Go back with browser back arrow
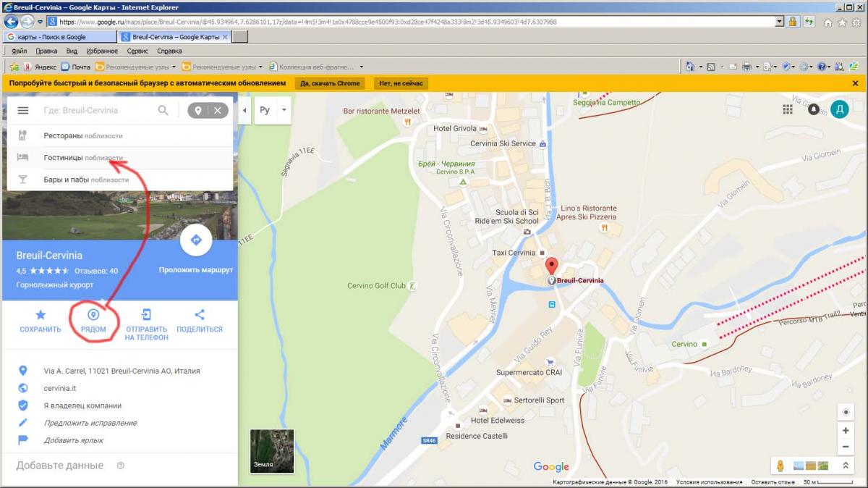This screenshot has width=868, height=488. (x=12, y=22)
